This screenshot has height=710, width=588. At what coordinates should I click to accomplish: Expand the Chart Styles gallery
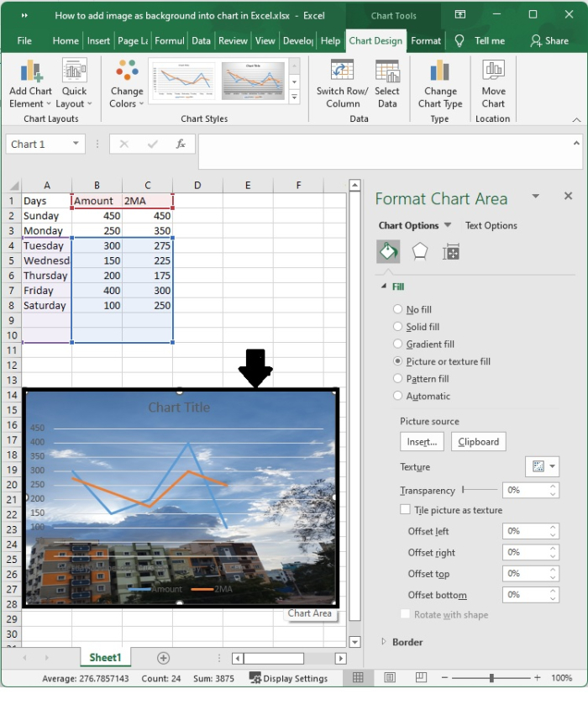pos(294,97)
